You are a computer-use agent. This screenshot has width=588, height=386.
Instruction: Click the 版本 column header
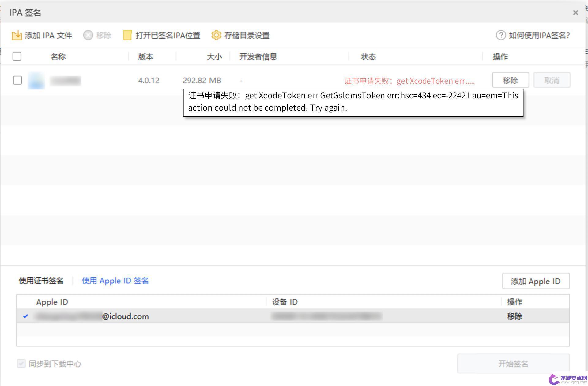pyautogui.click(x=145, y=57)
